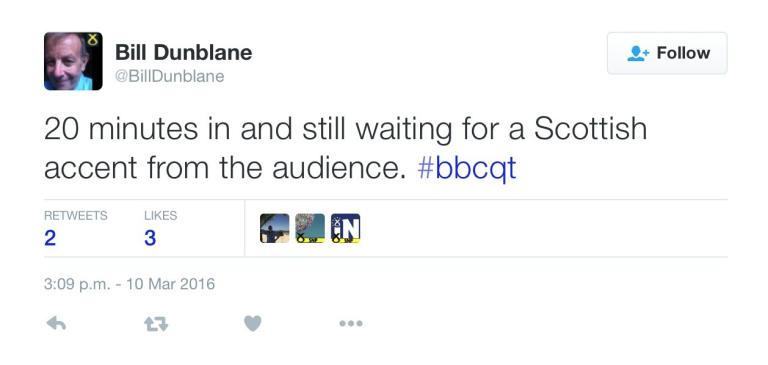Open the #bbcqt hashtag
768x365 pixels.
[x=467, y=168]
